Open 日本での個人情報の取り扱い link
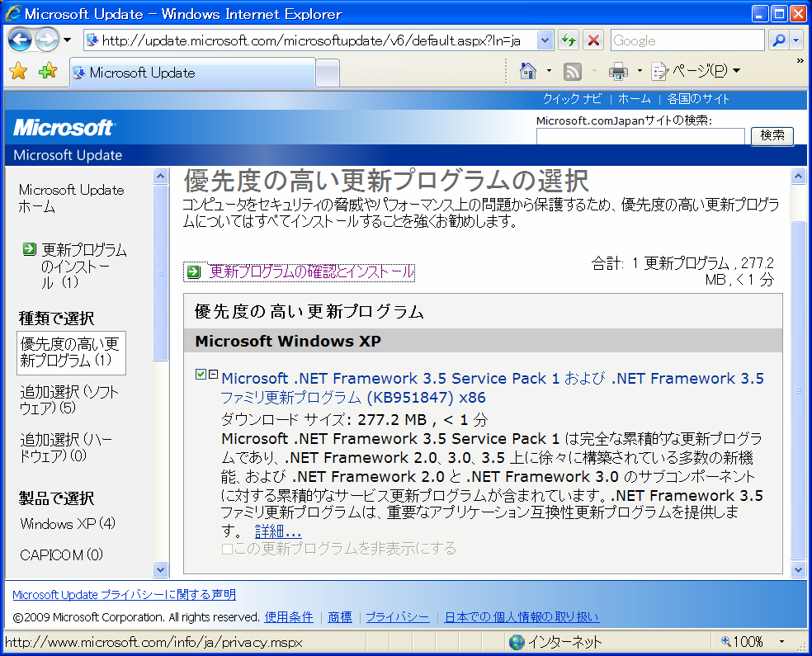The image size is (812, 656). 522,617
